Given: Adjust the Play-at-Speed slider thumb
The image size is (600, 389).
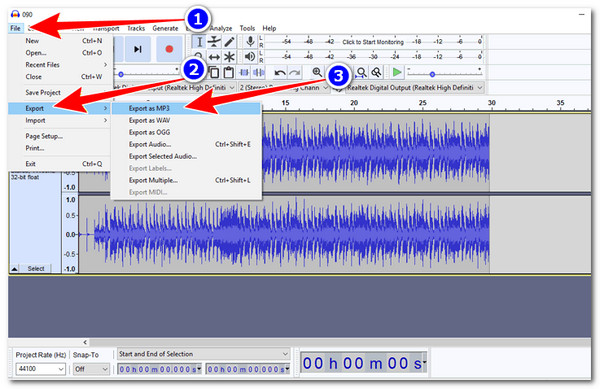Looking at the screenshot, I should click(x=432, y=74).
